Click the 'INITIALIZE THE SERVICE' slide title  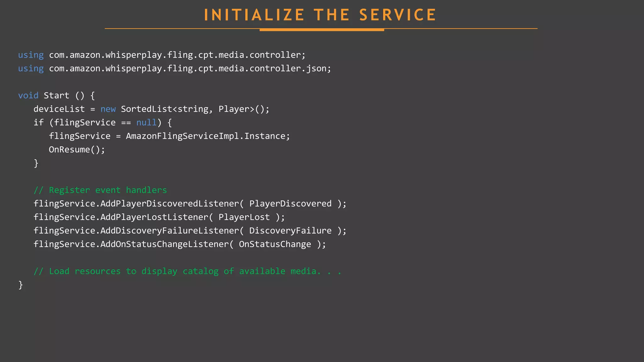coord(320,15)
